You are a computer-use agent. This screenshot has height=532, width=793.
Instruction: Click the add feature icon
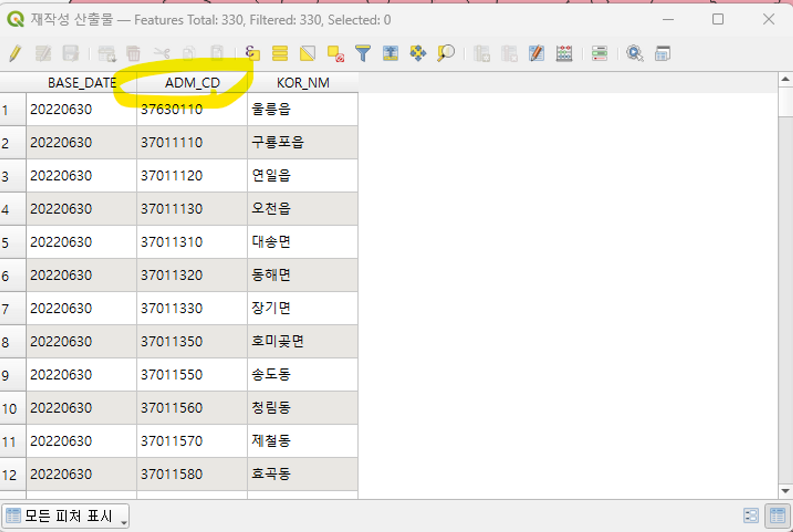coord(107,53)
